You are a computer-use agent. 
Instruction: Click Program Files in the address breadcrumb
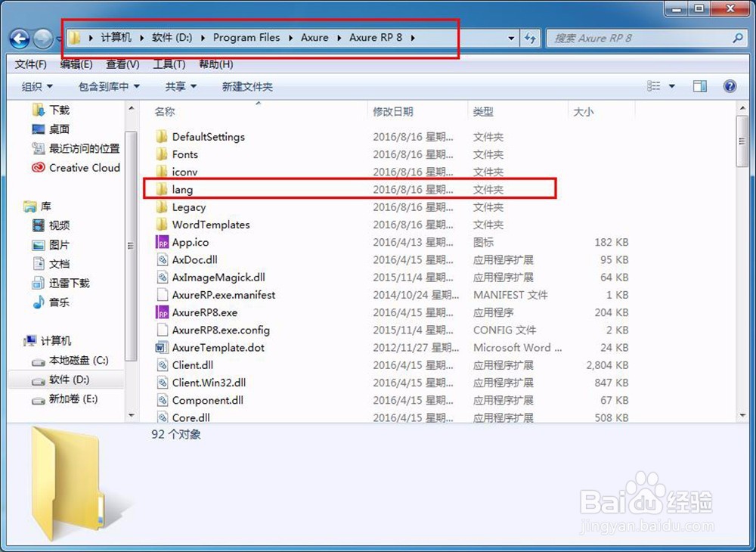(x=246, y=38)
